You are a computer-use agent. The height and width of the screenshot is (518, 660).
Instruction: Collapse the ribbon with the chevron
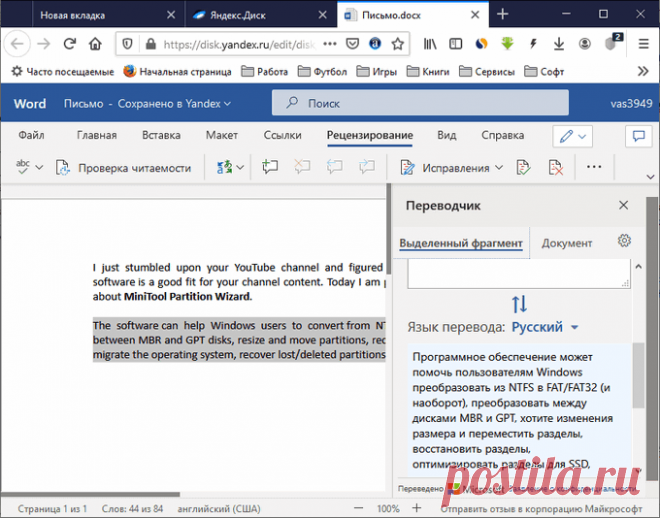[650, 177]
